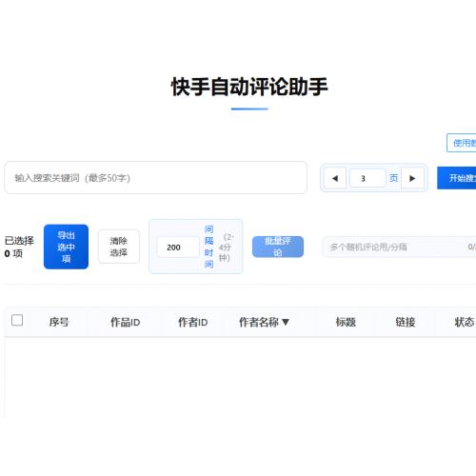Click the 批量评论 button
Viewport: 476px width, 476px height.
tap(278, 247)
